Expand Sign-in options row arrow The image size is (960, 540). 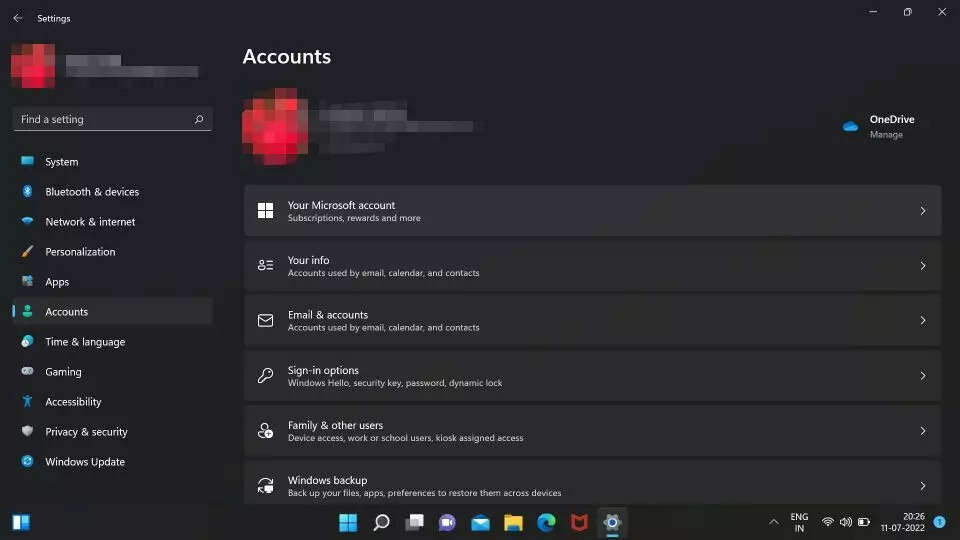(x=922, y=376)
